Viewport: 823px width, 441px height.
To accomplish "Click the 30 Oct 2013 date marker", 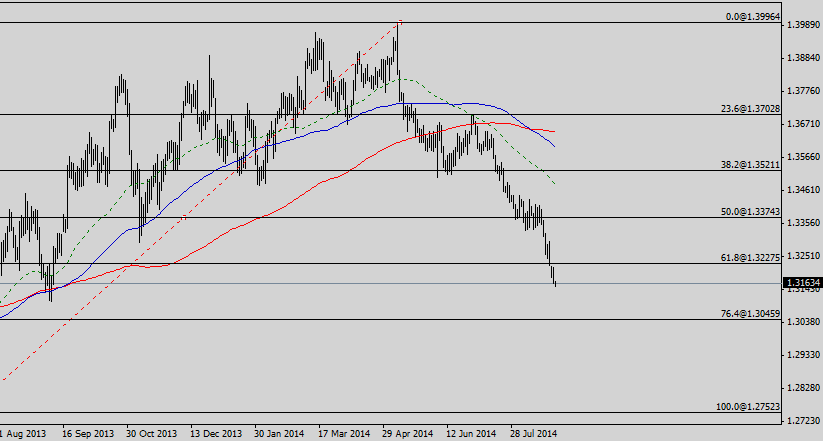I will pos(151,434).
